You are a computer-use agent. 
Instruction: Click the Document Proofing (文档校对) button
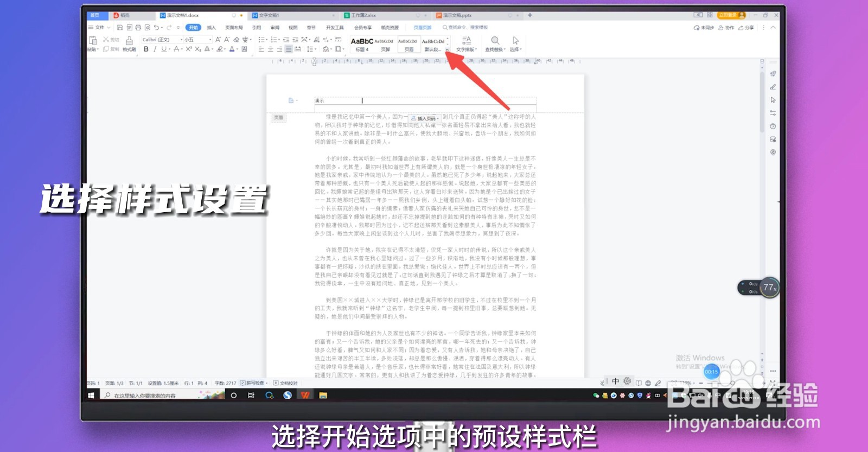tap(286, 383)
